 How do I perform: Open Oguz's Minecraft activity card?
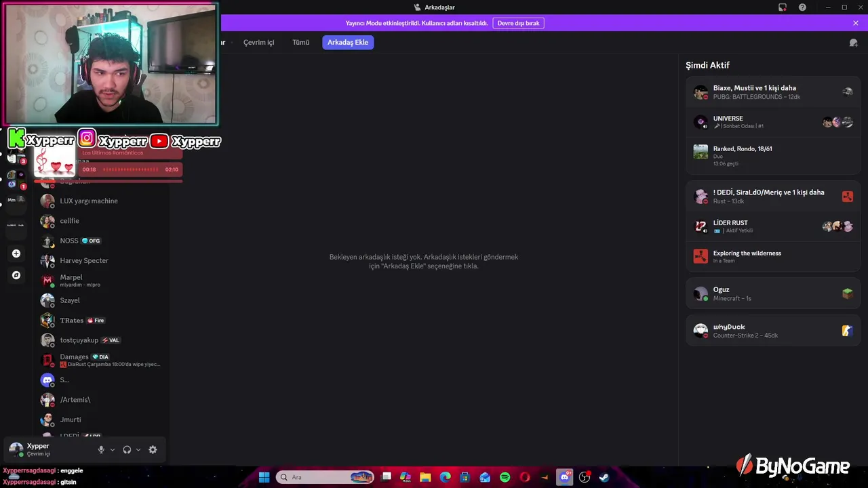point(773,293)
